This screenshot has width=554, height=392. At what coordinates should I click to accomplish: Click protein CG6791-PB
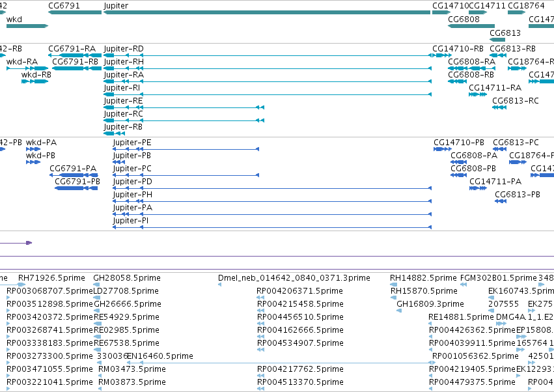point(76,188)
